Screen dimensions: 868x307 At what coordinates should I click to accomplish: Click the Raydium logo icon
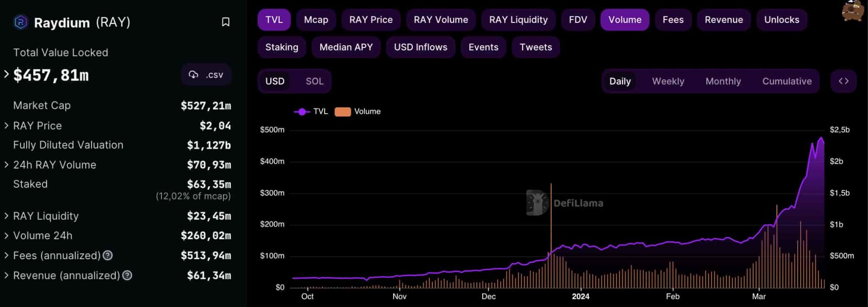pos(20,22)
